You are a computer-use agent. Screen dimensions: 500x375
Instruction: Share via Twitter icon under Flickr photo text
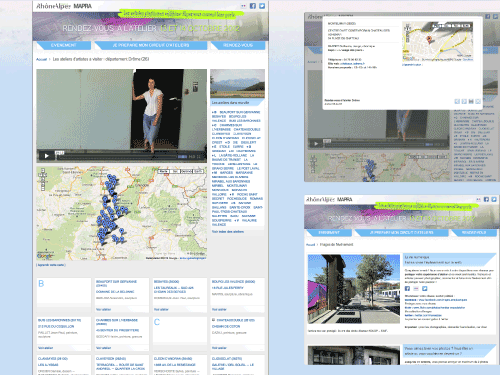424,288
